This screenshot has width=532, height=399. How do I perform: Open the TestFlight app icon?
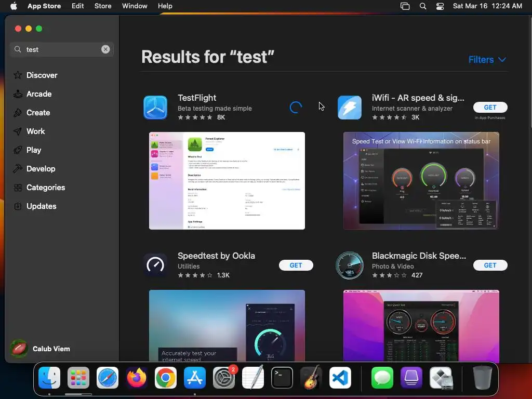(x=155, y=108)
